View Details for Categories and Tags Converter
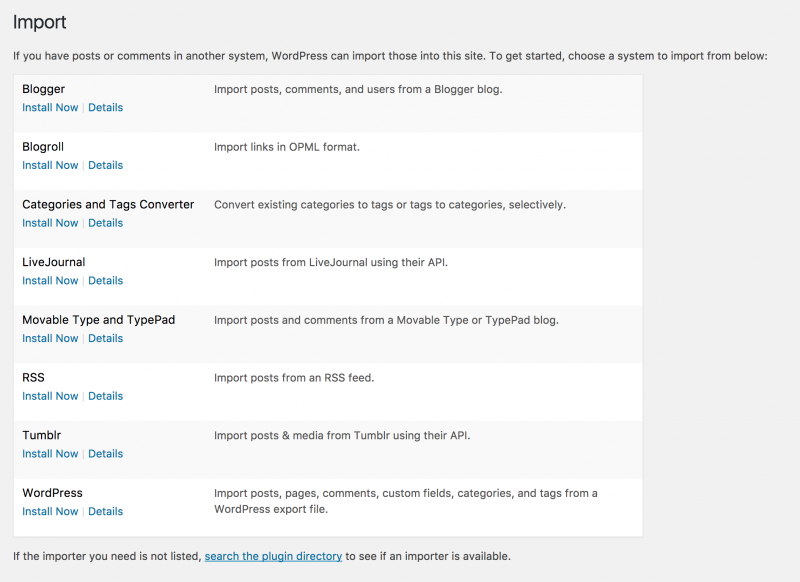 point(105,222)
